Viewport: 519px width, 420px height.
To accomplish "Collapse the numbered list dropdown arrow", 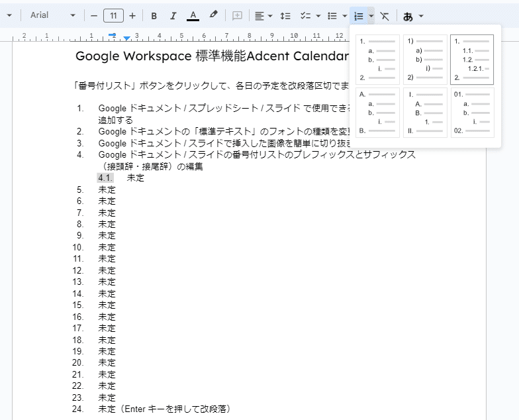I will [x=371, y=16].
